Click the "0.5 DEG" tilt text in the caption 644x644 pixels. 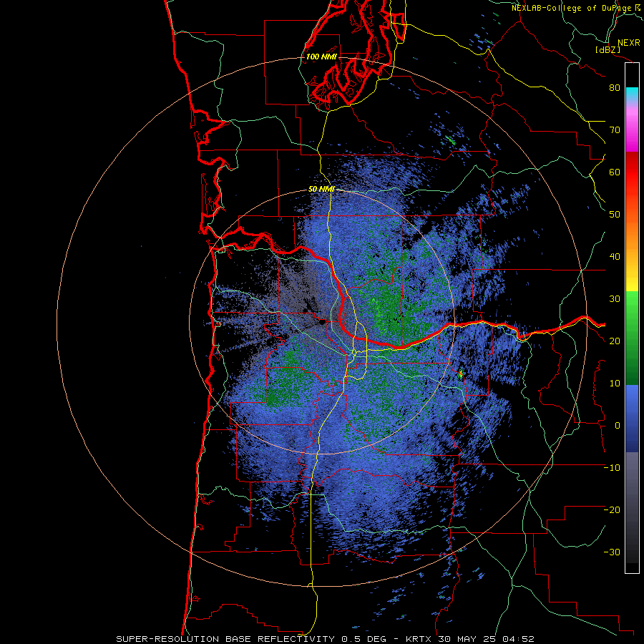pyautogui.click(x=364, y=639)
